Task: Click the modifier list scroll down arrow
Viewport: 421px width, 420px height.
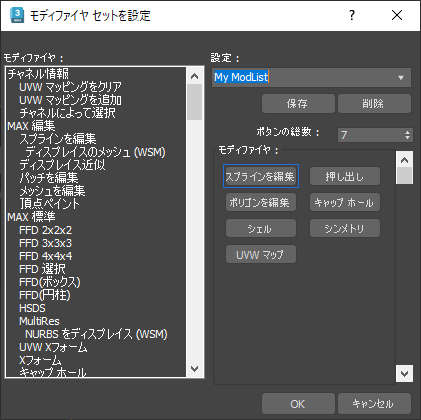Action: (x=194, y=369)
